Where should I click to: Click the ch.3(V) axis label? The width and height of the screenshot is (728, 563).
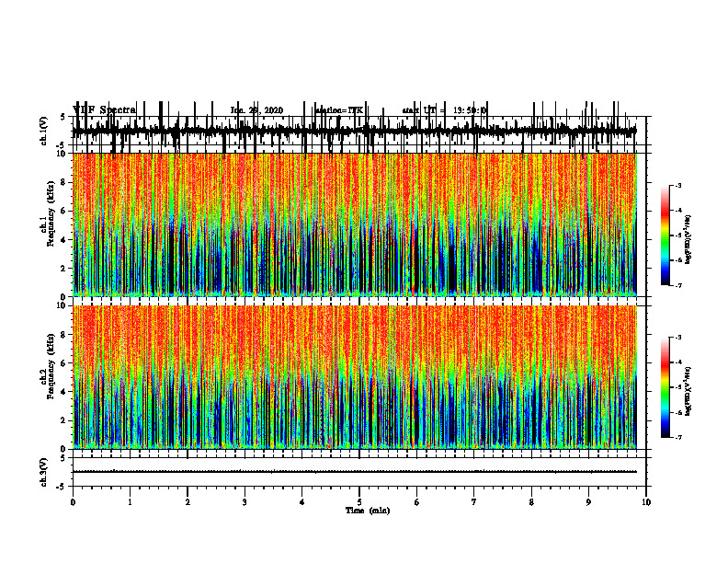point(44,472)
